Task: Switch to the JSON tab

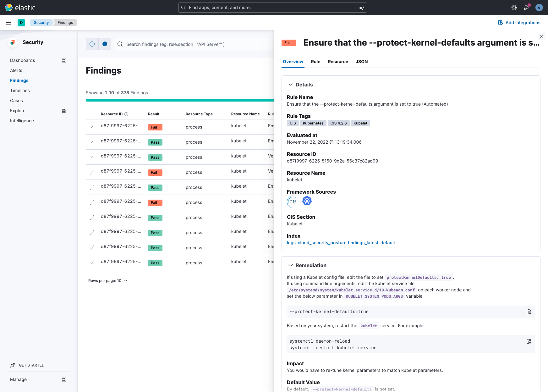Action: [x=362, y=62]
